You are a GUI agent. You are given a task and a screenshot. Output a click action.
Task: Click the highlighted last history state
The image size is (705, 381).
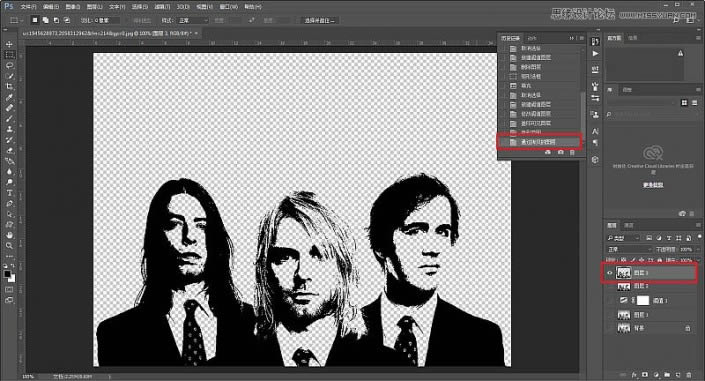click(539, 142)
